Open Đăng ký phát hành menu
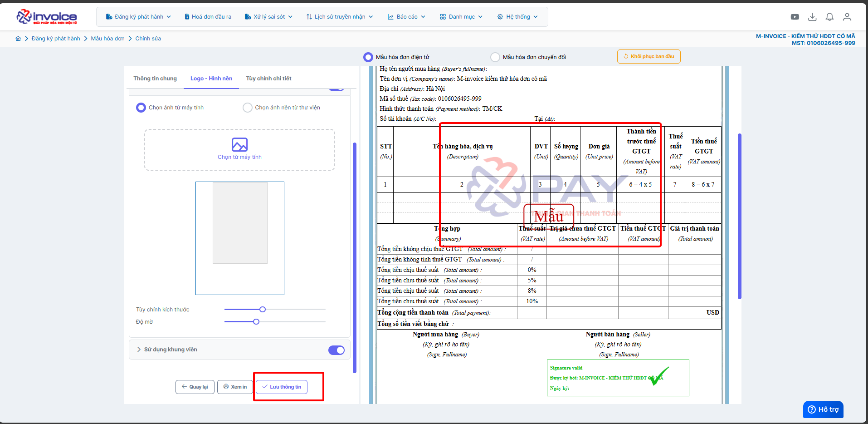This screenshot has width=868, height=424. click(138, 17)
